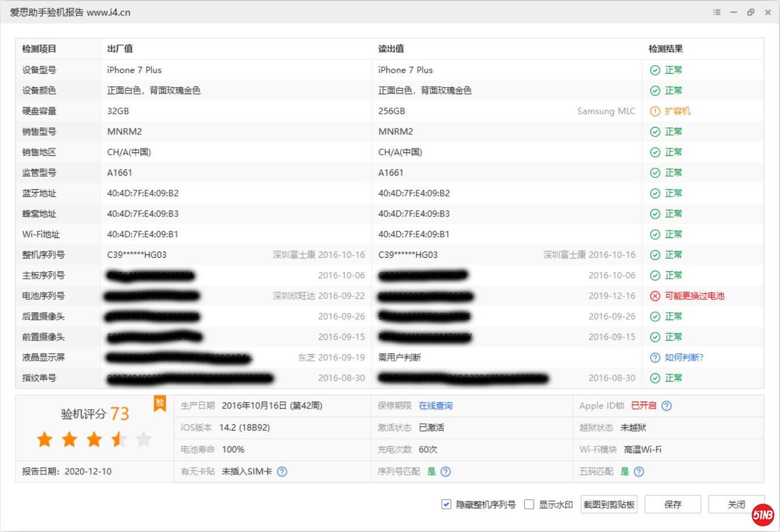
Task: Uncheck the 隐藏整机序列号 checkbox
Action: point(446,504)
